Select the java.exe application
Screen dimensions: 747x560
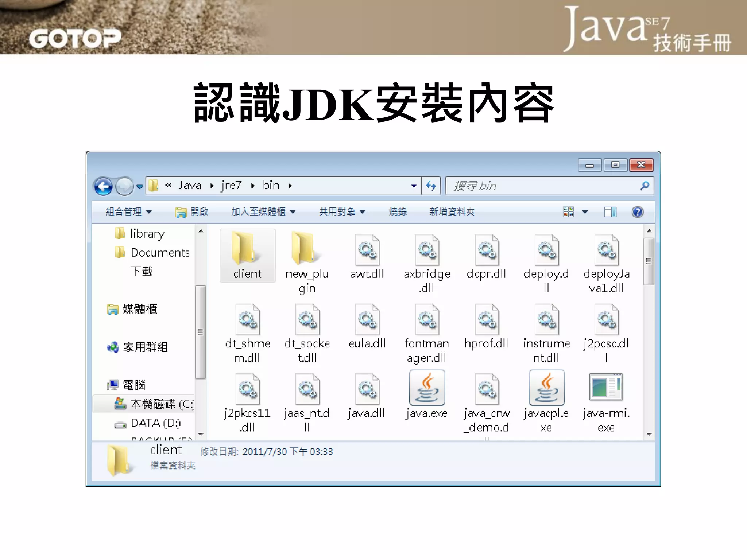point(427,395)
